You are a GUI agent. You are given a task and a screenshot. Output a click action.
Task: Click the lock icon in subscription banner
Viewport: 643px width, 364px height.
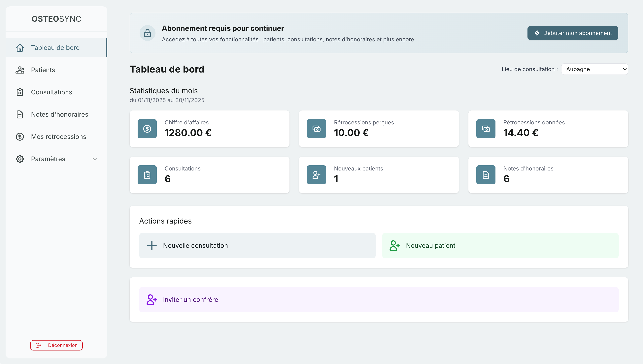pyautogui.click(x=148, y=33)
